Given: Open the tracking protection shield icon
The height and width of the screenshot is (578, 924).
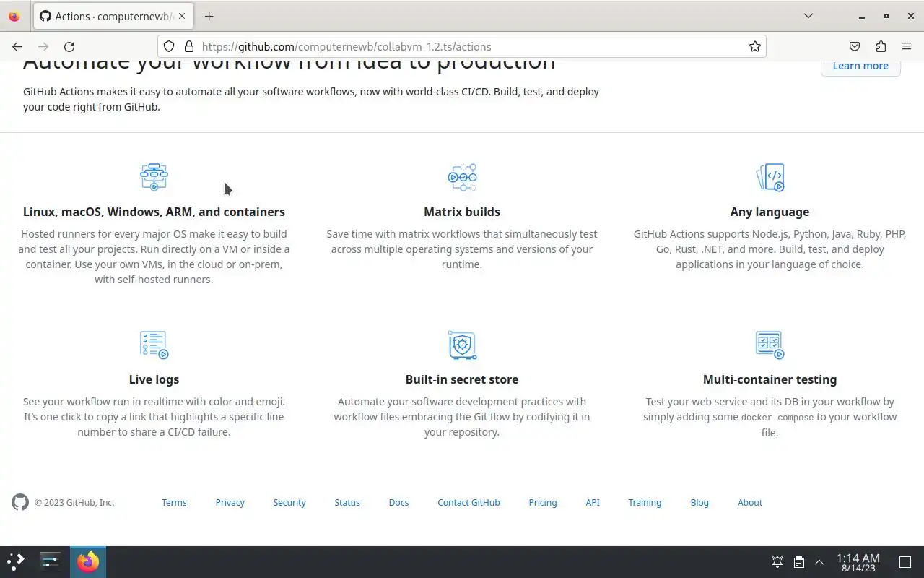Looking at the screenshot, I should point(169,46).
